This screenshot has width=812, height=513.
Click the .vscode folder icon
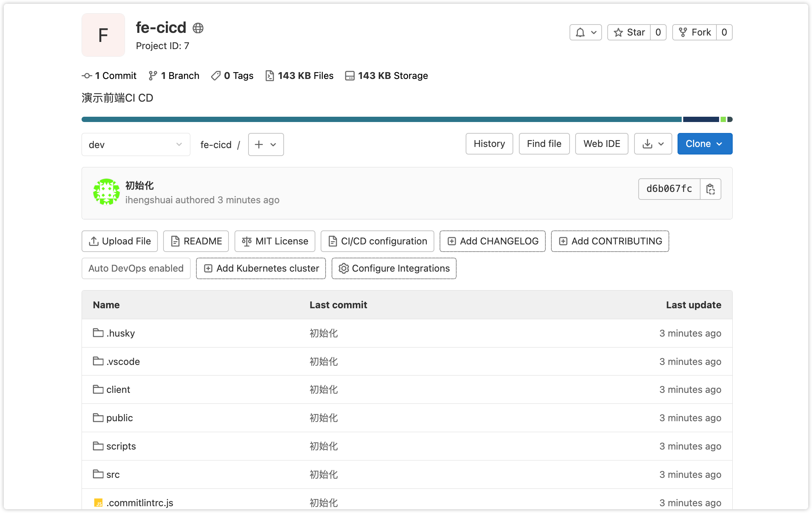click(x=98, y=361)
